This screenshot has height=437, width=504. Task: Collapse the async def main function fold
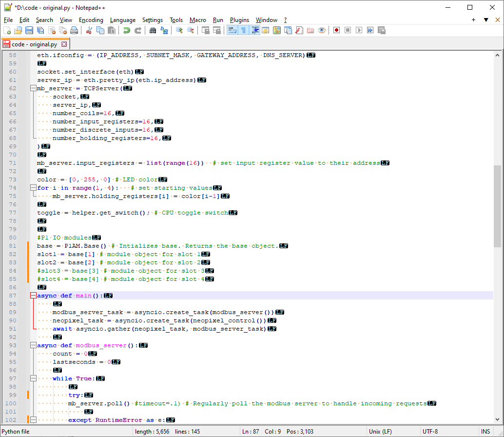click(33, 295)
